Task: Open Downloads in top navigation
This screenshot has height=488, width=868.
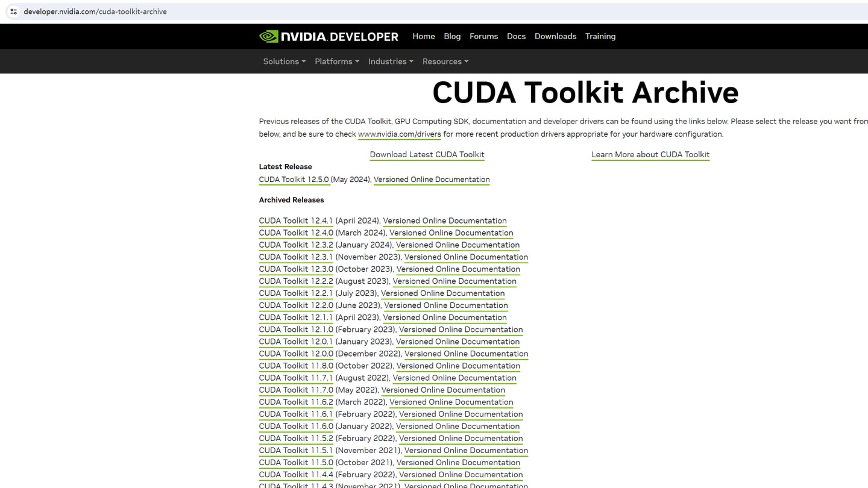Action: click(x=556, y=36)
